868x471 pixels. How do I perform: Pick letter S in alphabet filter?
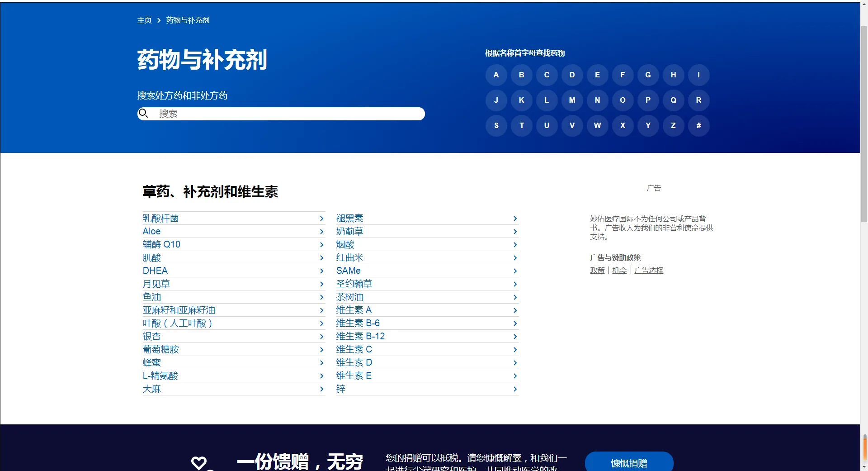[496, 125]
